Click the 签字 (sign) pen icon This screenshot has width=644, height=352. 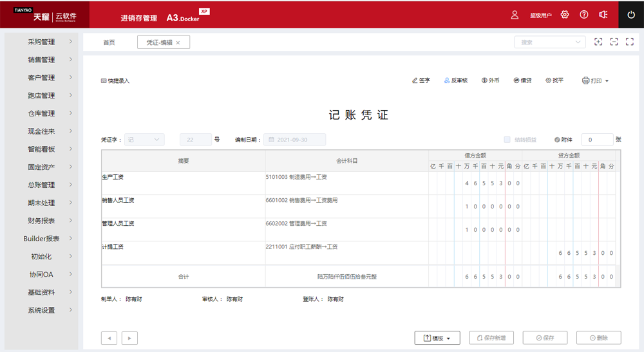tap(415, 80)
